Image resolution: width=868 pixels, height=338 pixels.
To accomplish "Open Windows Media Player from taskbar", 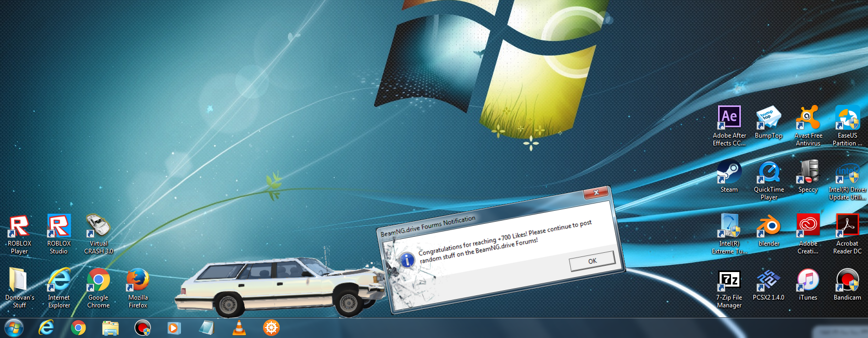I will (x=174, y=328).
